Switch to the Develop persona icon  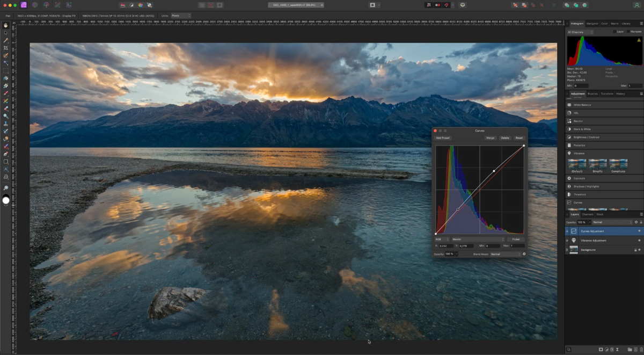47,5
